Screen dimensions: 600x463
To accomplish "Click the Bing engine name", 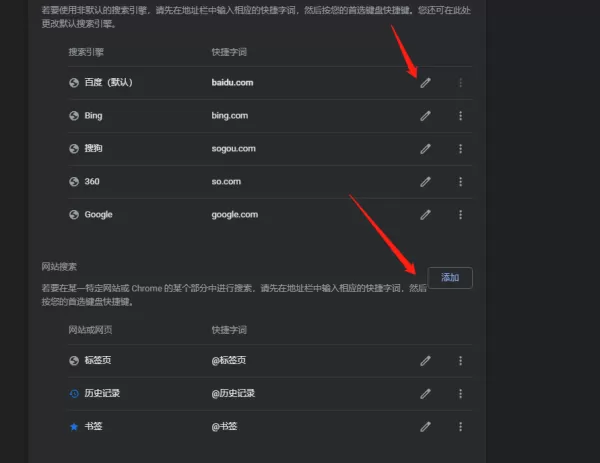I will tap(93, 116).
